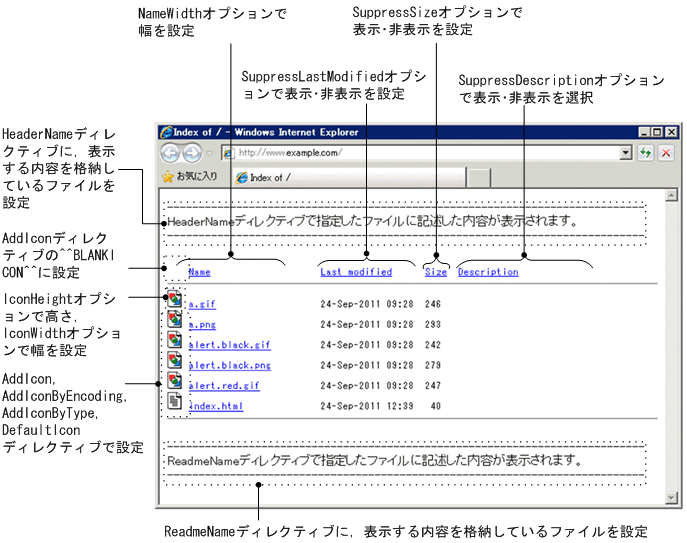This screenshot has width=687, height=543.
Task: Minimize the Internet Explorer window
Action: click(x=644, y=132)
